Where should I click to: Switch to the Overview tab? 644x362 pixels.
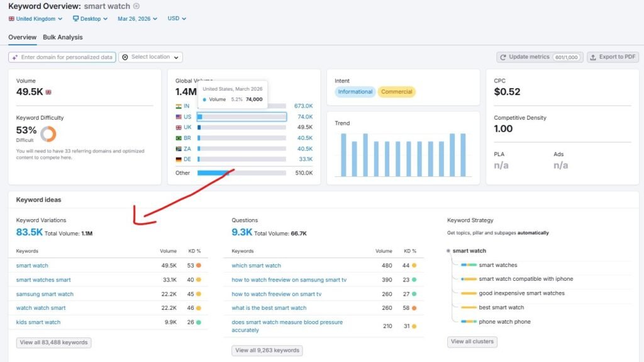pos(22,37)
